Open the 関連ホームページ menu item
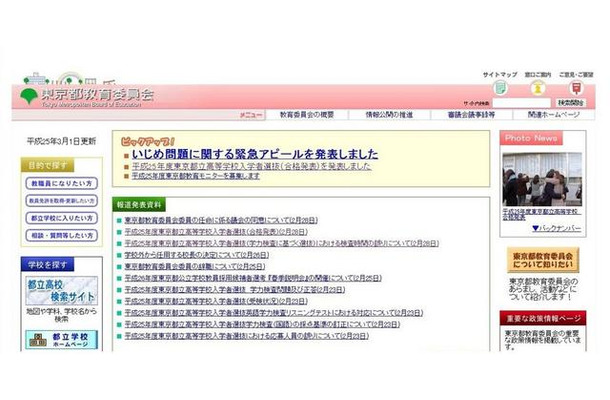Screen dimensions: 610x400 click(553, 115)
